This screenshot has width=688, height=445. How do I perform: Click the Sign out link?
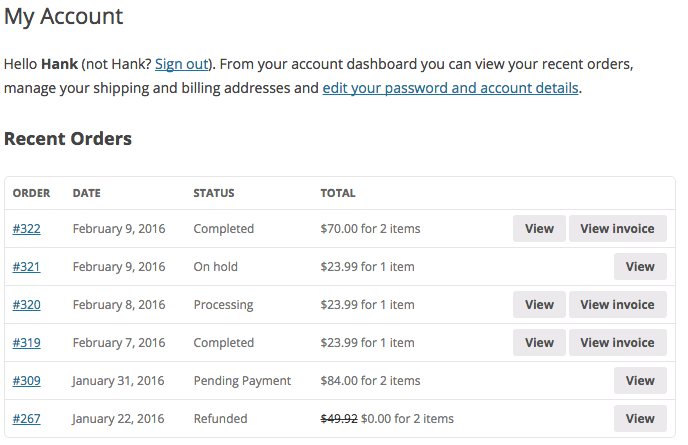181,64
